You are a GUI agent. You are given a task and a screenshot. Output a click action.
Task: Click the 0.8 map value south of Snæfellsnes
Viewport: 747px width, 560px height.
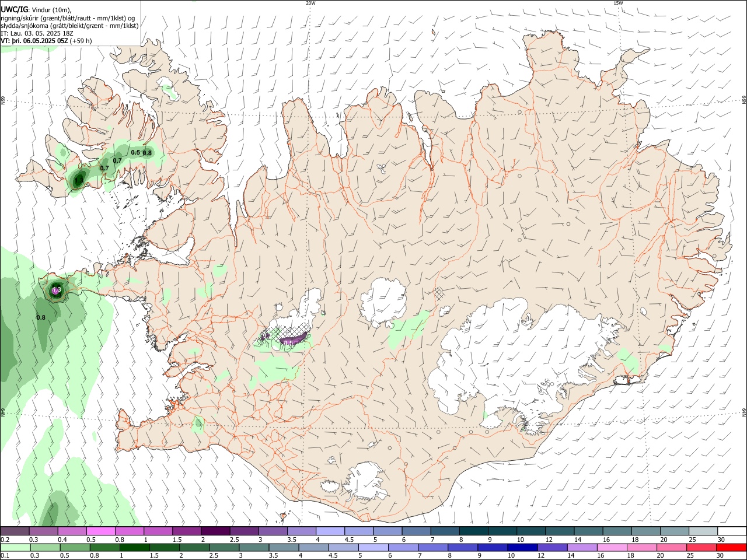tap(41, 317)
